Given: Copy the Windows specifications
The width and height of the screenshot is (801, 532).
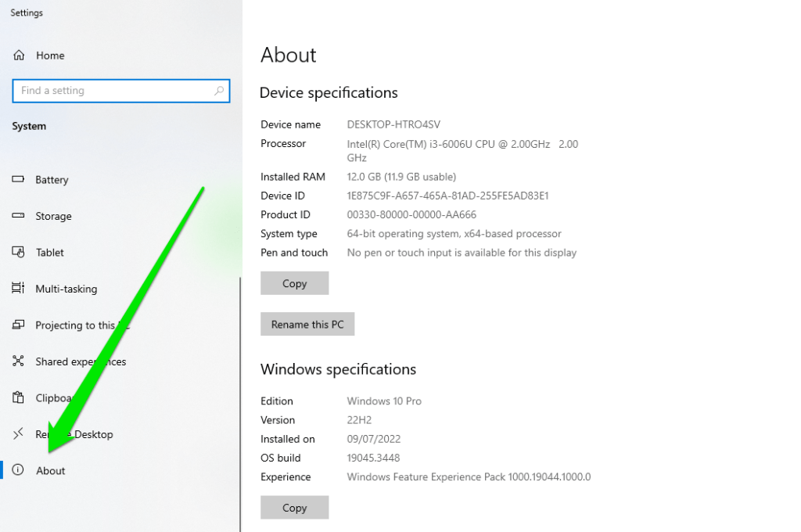Looking at the screenshot, I should coord(294,508).
